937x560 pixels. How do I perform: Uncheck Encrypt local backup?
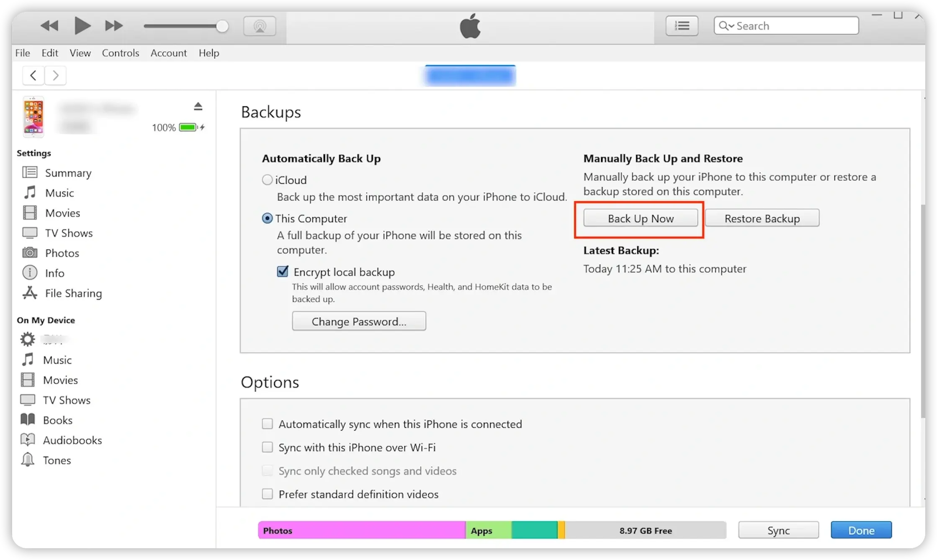point(283,272)
